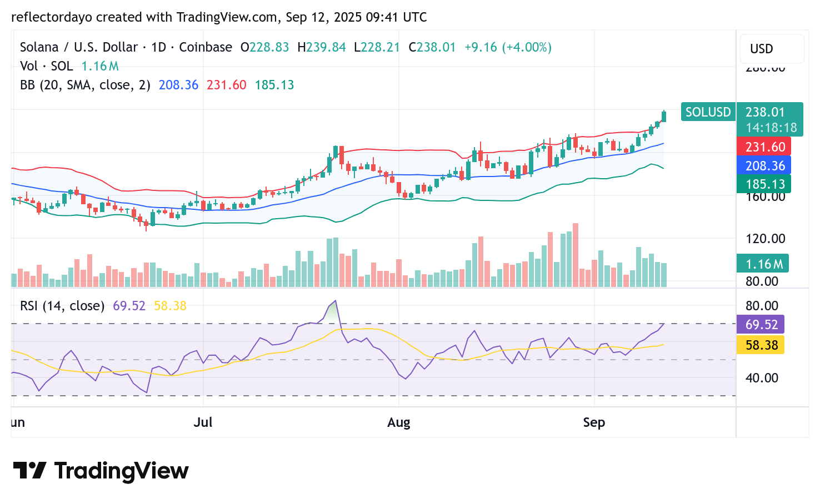Click the RSI peak above 80 in late July
This screenshot has height=504, width=820.
point(334,302)
